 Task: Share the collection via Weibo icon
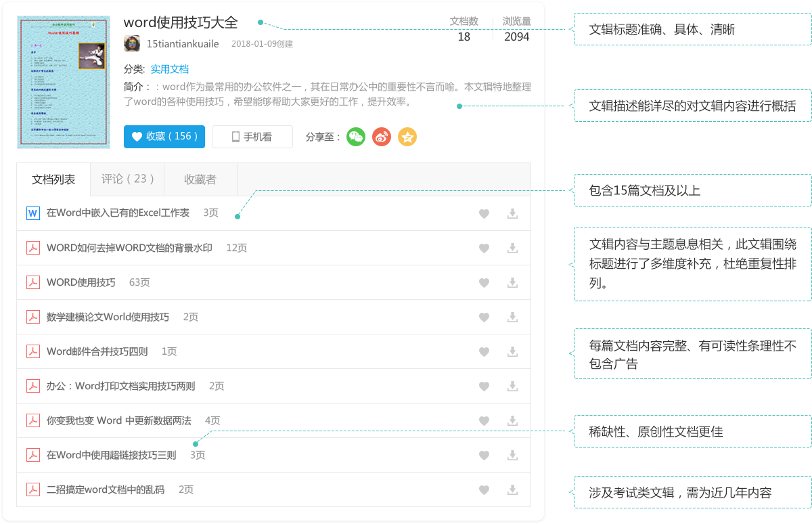click(x=382, y=137)
